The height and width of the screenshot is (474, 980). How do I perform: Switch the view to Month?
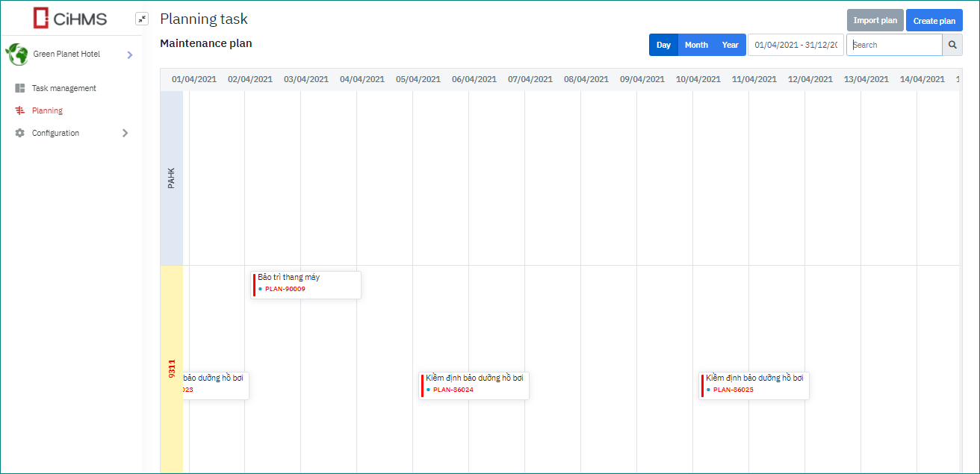pos(696,45)
